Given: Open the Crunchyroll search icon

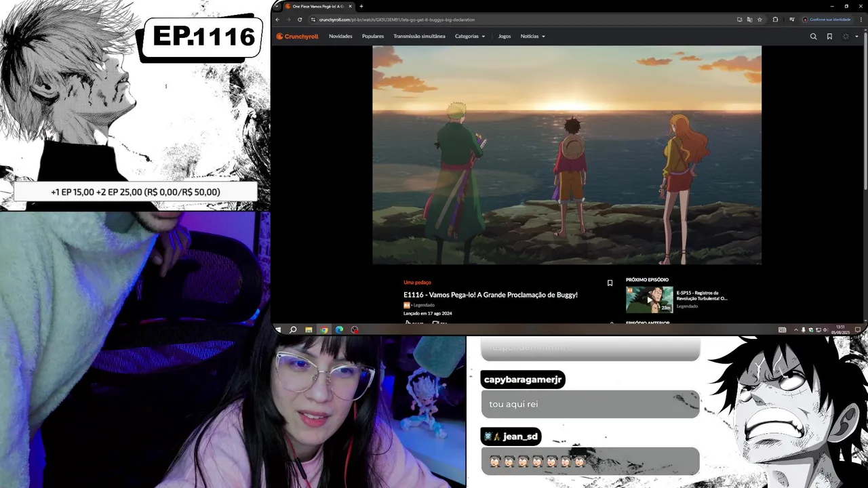Looking at the screenshot, I should tap(813, 37).
